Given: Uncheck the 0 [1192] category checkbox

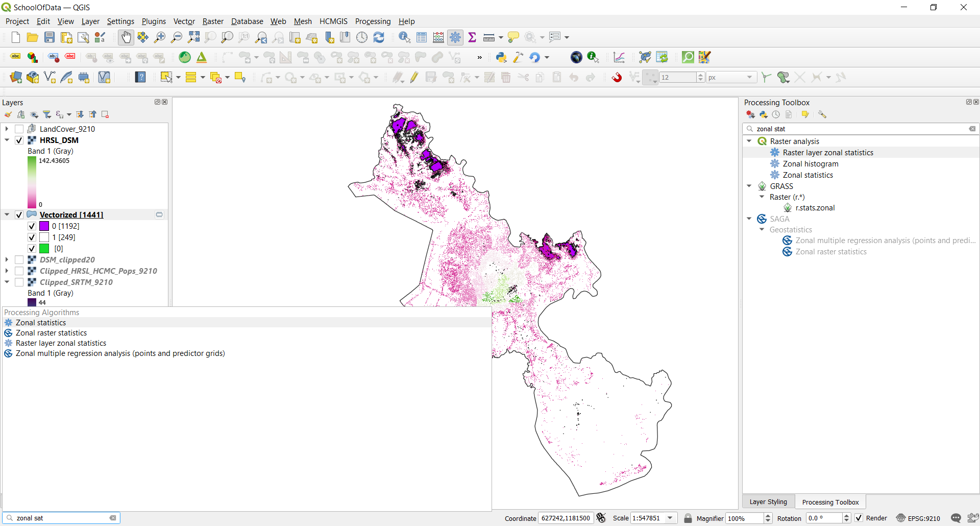Looking at the screenshot, I should [x=32, y=226].
